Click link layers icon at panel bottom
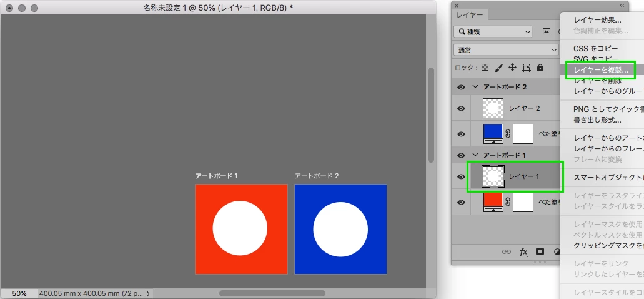 click(507, 251)
